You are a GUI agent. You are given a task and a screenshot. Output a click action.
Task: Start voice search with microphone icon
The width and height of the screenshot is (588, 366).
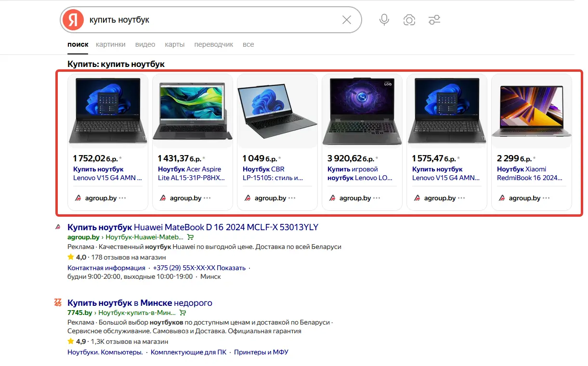[x=384, y=20]
